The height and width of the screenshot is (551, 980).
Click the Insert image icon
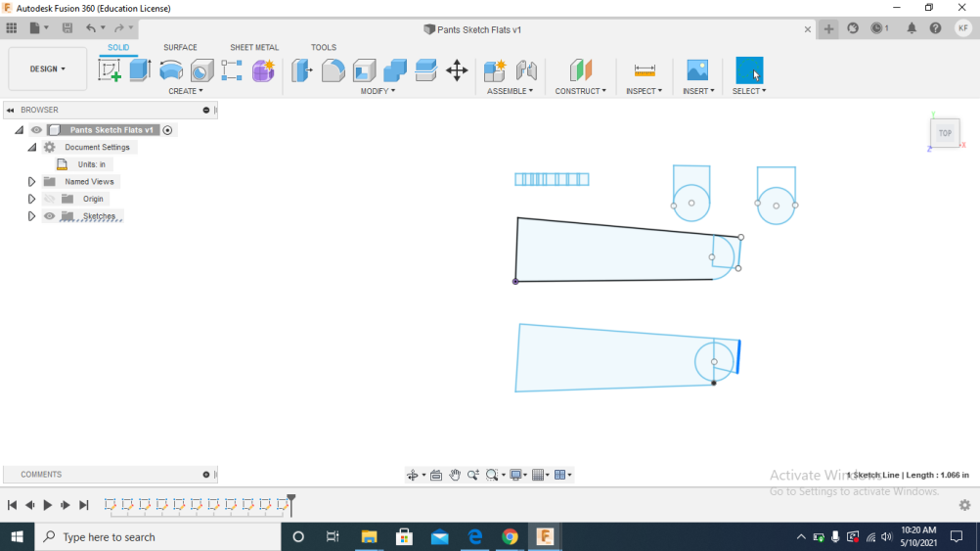click(x=697, y=70)
